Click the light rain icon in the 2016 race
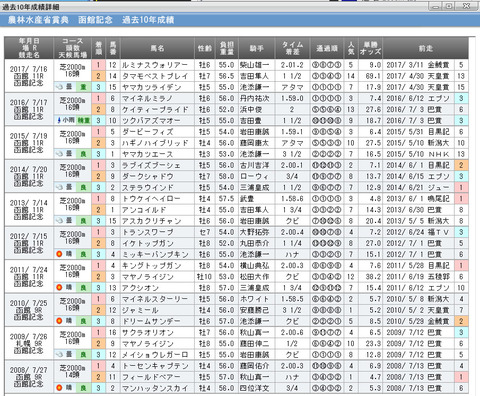Viewport: 480px width, 396px height. (x=59, y=120)
